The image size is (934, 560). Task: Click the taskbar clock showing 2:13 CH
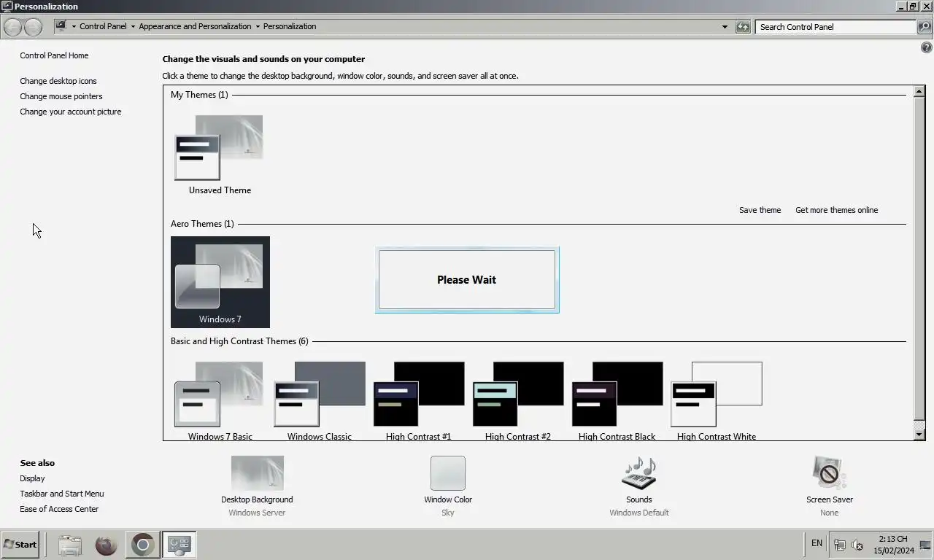[893, 545]
